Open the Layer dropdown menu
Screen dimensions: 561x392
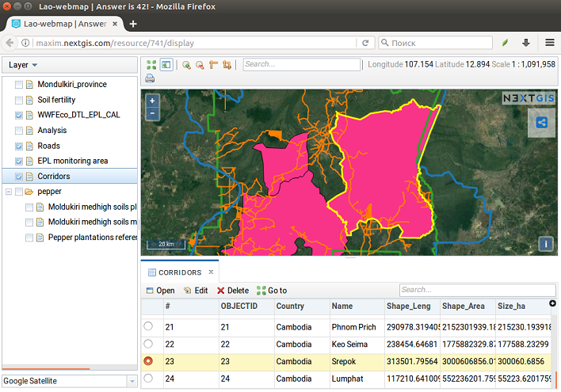[24, 65]
